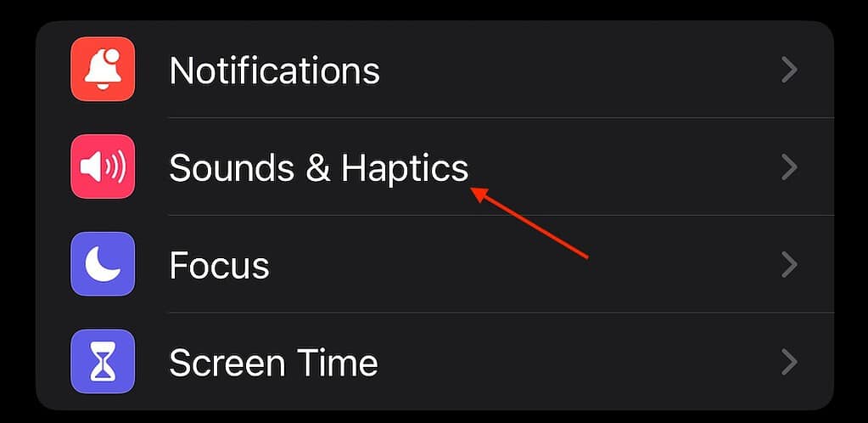Screen dimensions: 868x423
Task: Click the word Sounds in the second row
Action: (232, 168)
